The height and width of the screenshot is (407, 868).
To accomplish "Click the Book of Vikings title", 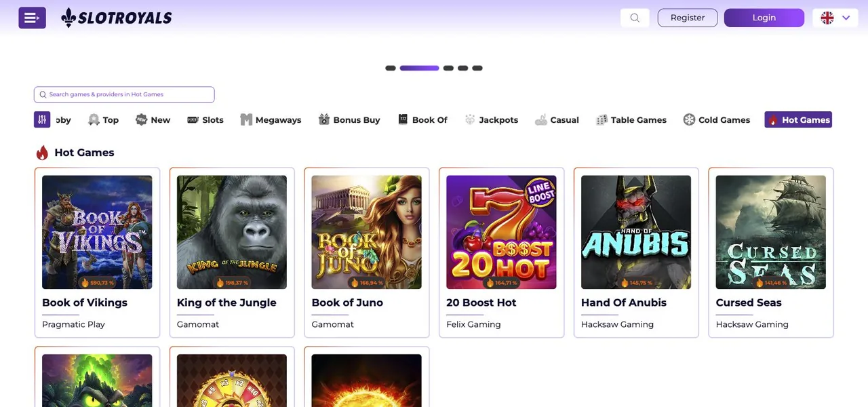I will 85,303.
